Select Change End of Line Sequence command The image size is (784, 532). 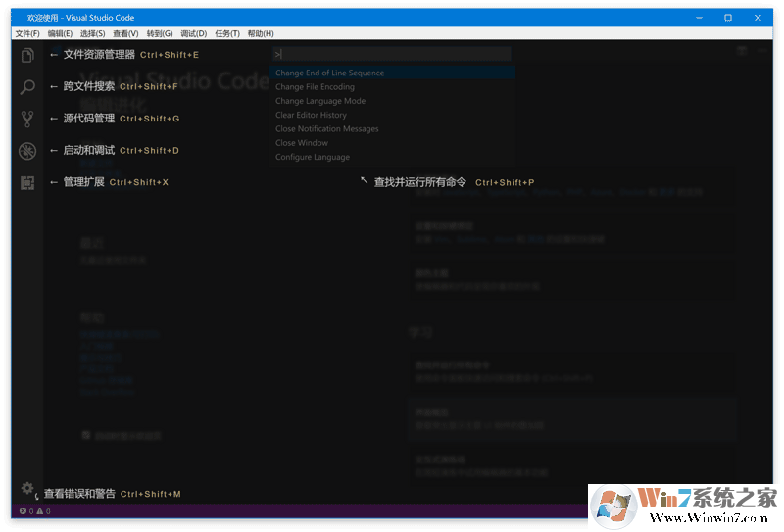(392, 73)
